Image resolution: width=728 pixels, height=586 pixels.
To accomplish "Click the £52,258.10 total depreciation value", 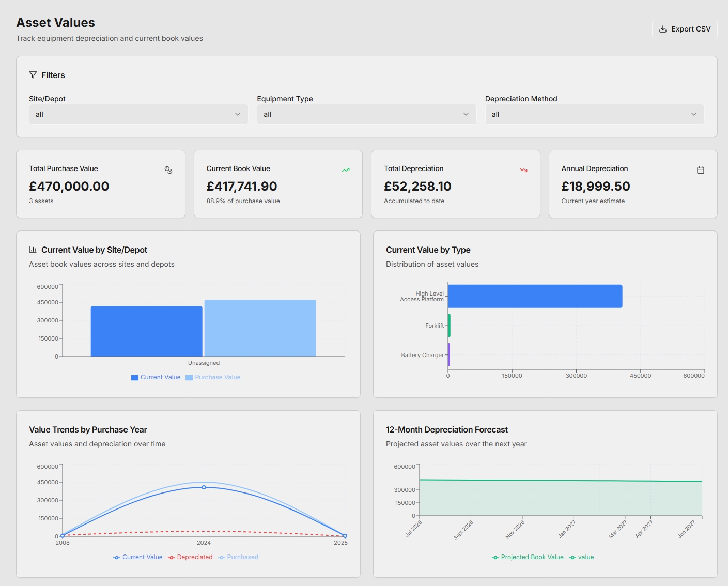I will (x=417, y=186).
